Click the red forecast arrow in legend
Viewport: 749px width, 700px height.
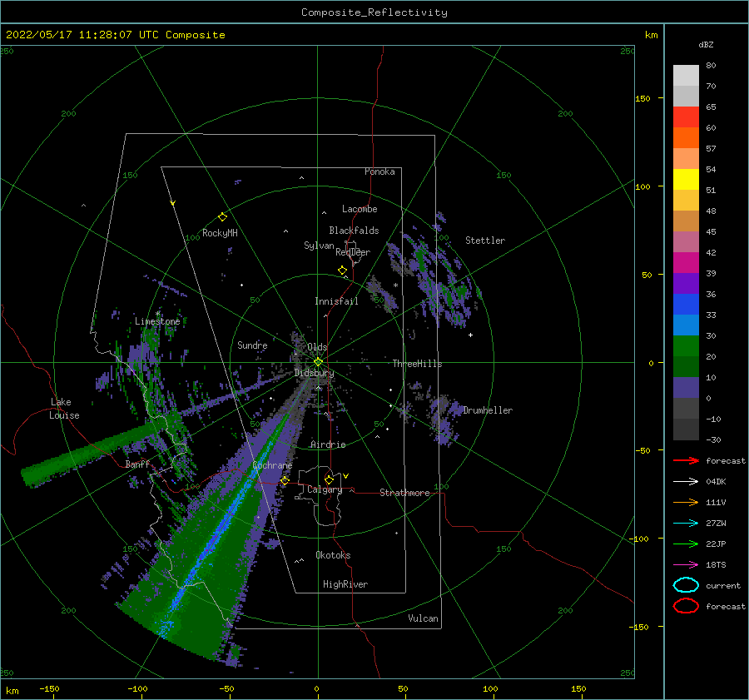686,460
